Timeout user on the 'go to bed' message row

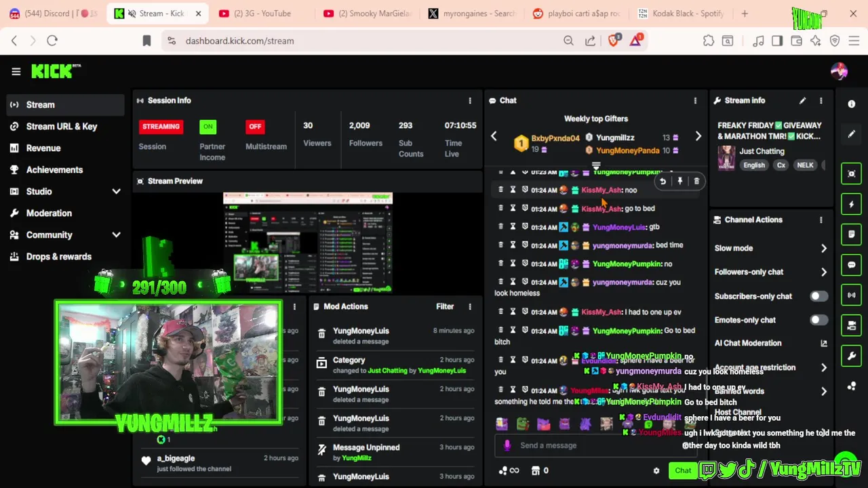[x=513, y=208]
